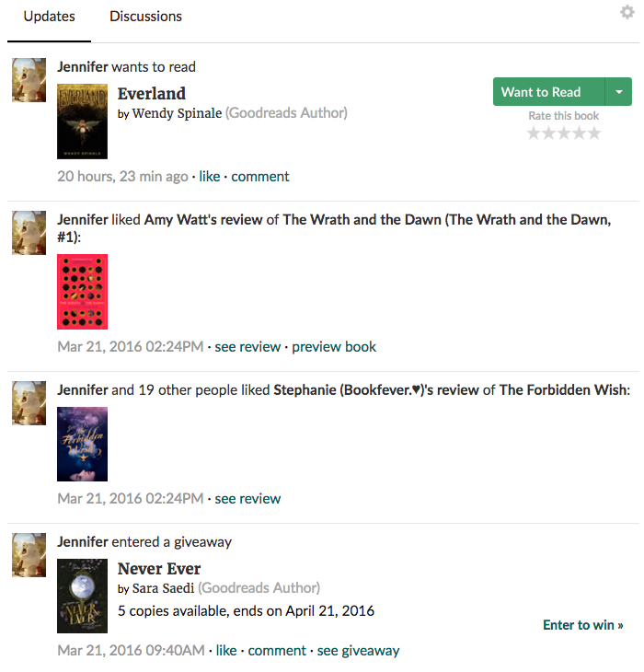Rate Everland with the first star
644x672 pixels.
point(534,133)
